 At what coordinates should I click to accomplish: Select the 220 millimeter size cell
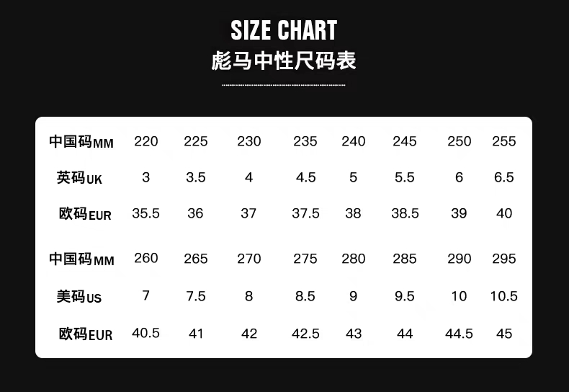(x=146, y=141)
